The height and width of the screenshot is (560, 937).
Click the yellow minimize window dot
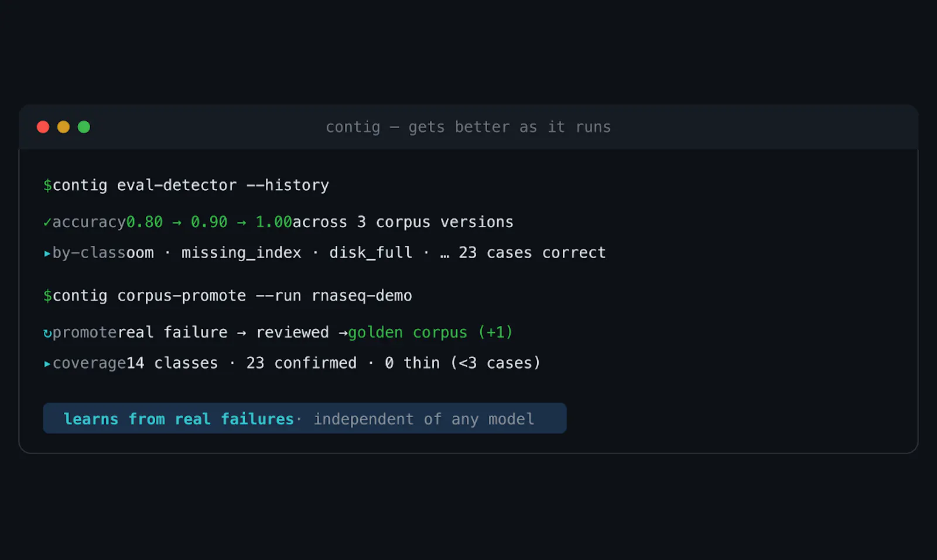(63, 127)
